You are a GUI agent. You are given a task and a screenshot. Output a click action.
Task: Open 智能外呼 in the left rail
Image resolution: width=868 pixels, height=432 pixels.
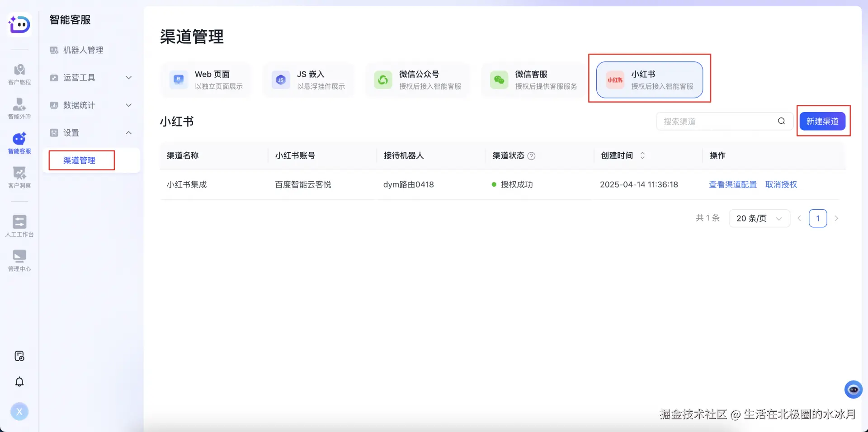click(x=19, y=108)
